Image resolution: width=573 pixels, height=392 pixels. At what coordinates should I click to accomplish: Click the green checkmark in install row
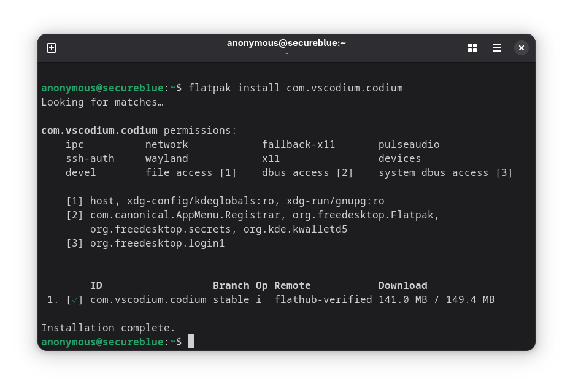click(75, 300)
